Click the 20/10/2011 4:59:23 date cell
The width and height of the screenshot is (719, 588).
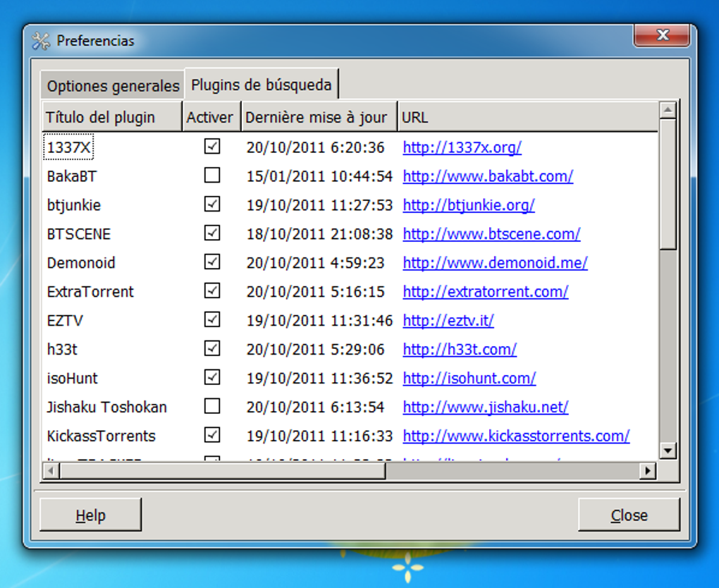coord(316,263)
